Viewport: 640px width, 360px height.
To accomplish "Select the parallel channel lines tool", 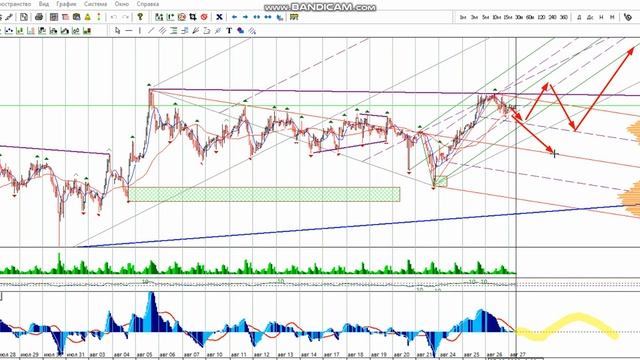I will click(x=162, y=31).
